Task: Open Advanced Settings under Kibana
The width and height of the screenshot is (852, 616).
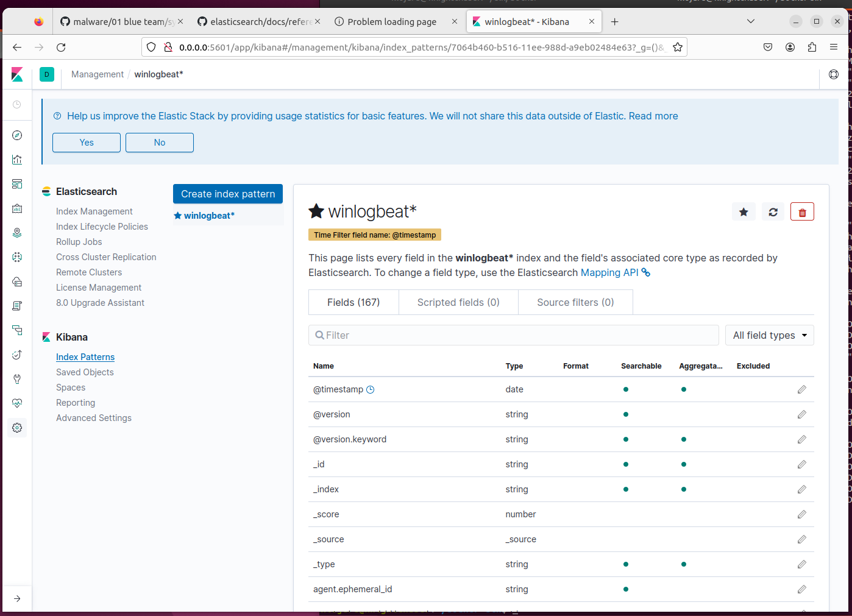Action: [x=94, y=418]
